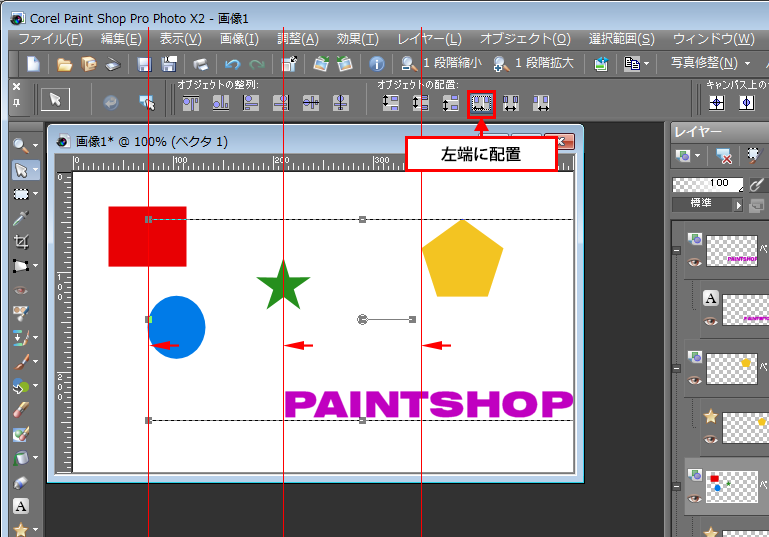Print the image using printer icon
769x537 pixels.
point(201,64)
